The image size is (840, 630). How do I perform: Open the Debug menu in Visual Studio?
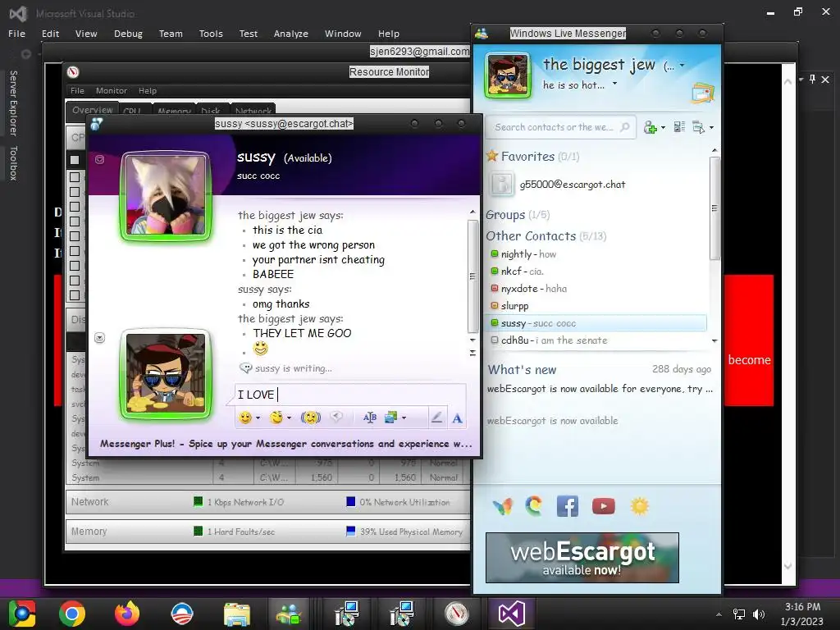pyautogui.click(x=128, y=33)
